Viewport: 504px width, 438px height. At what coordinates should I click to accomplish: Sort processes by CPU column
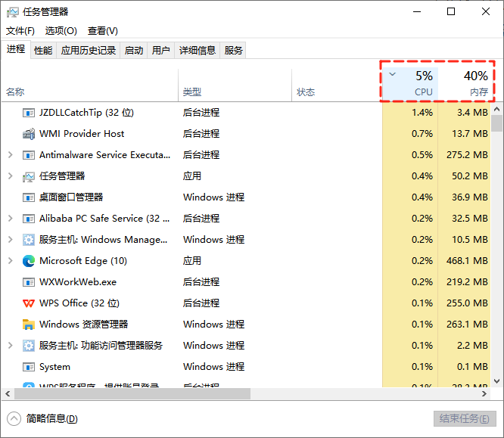pos(414,83)
